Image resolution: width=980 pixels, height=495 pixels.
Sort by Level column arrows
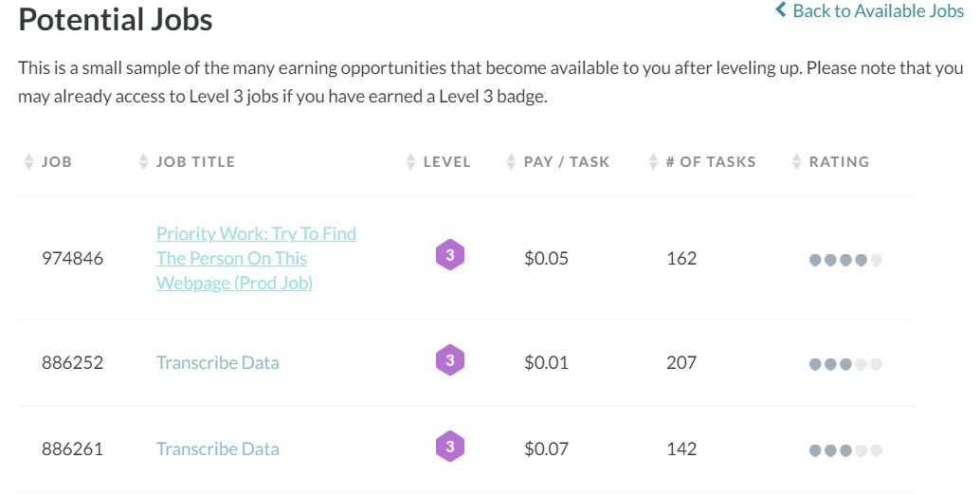[410, 162]
